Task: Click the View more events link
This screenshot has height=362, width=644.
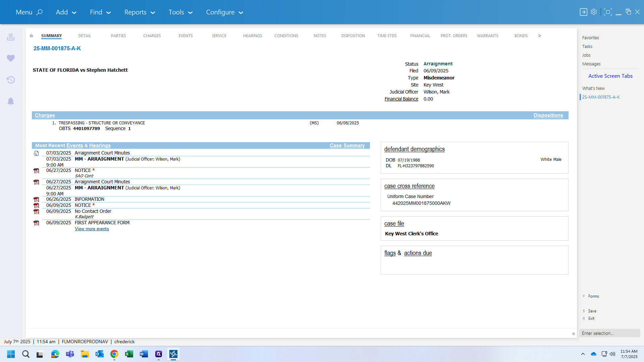Action: coord(92,229)
